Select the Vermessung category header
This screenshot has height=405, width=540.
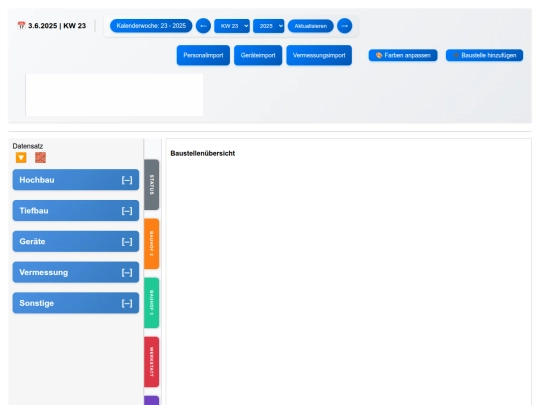(x=76, y=272)
